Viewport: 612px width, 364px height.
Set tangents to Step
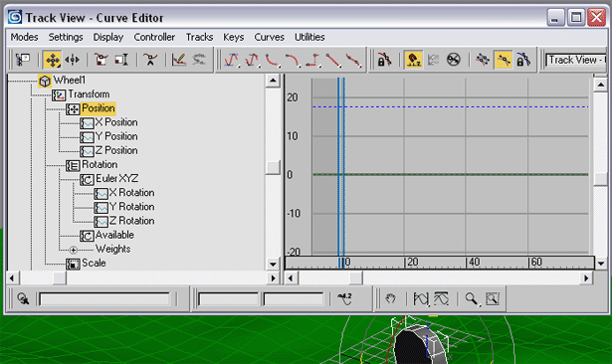312,60
